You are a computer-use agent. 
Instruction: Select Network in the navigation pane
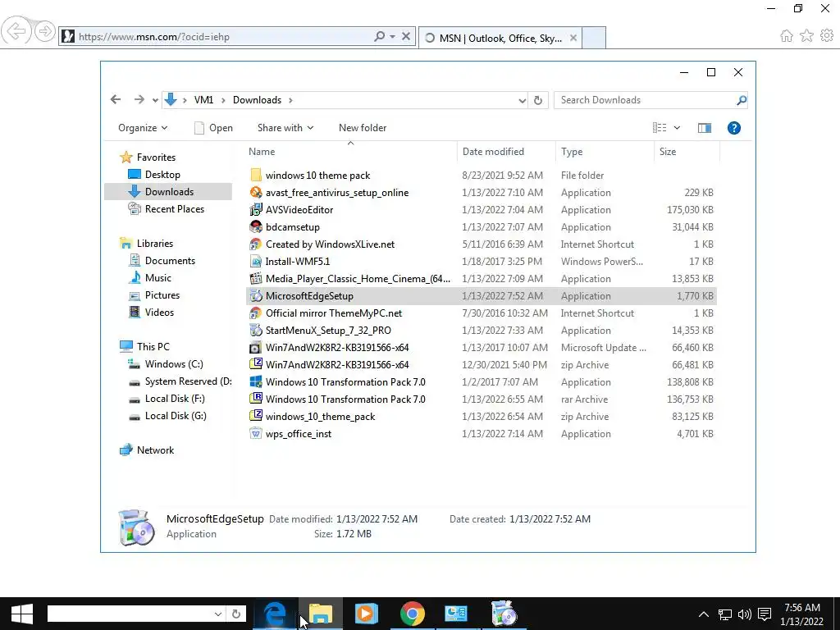pyautogui.click(x=155, y=450)
